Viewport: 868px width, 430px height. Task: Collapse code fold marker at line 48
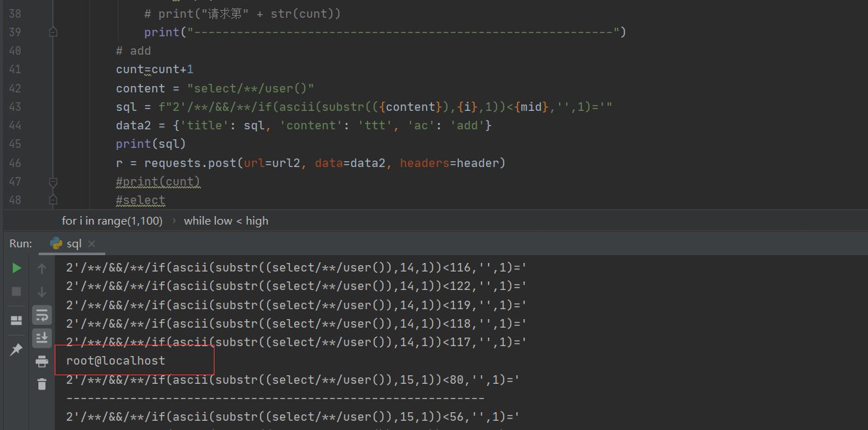click(x=53, y=200)
